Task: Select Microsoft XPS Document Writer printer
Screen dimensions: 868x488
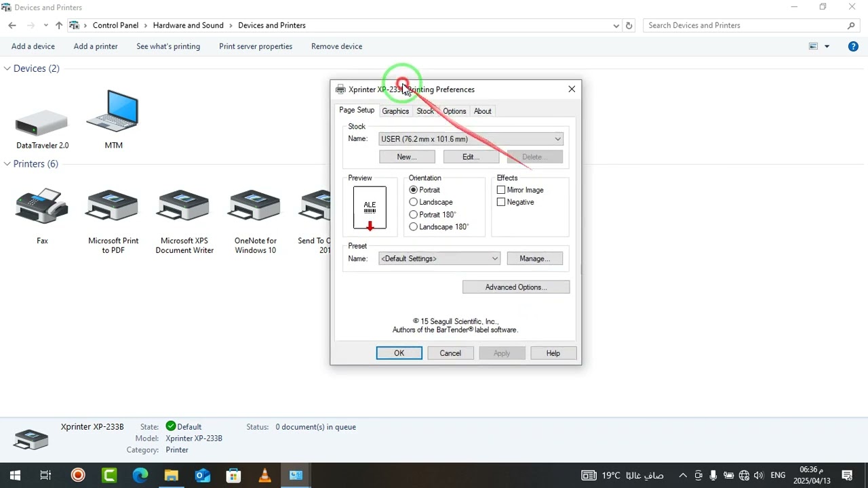Action: coord(184,207)
